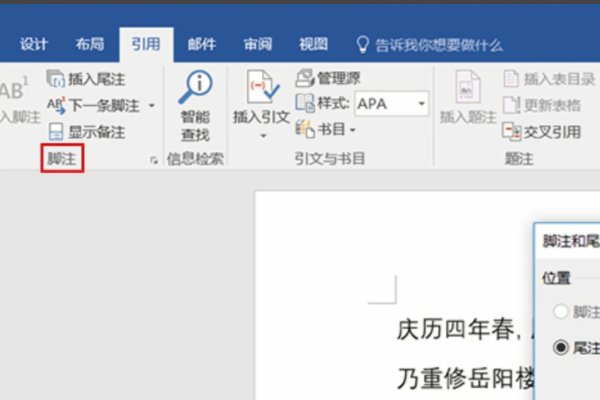Image resolution: width=600 pixels, height=400 pixels.
Task: Select the References (引用) tab
Action: (x=146, y=44)
